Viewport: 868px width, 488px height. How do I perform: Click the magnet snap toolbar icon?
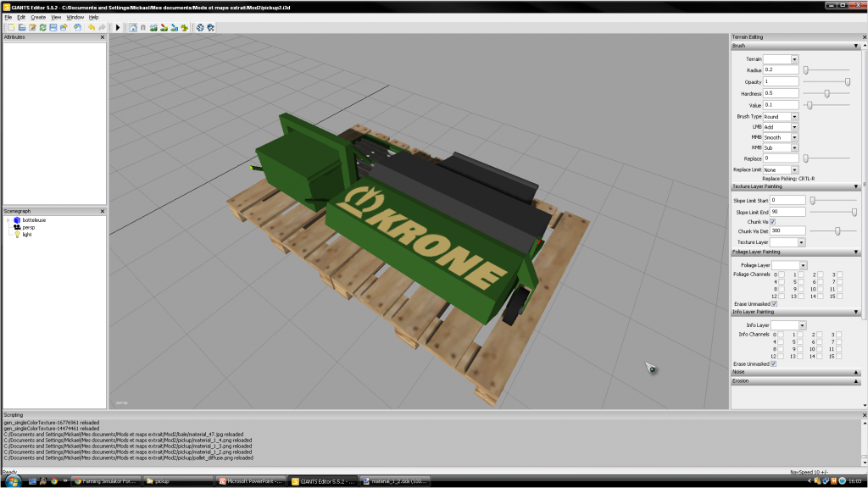(x=142, y=28)
